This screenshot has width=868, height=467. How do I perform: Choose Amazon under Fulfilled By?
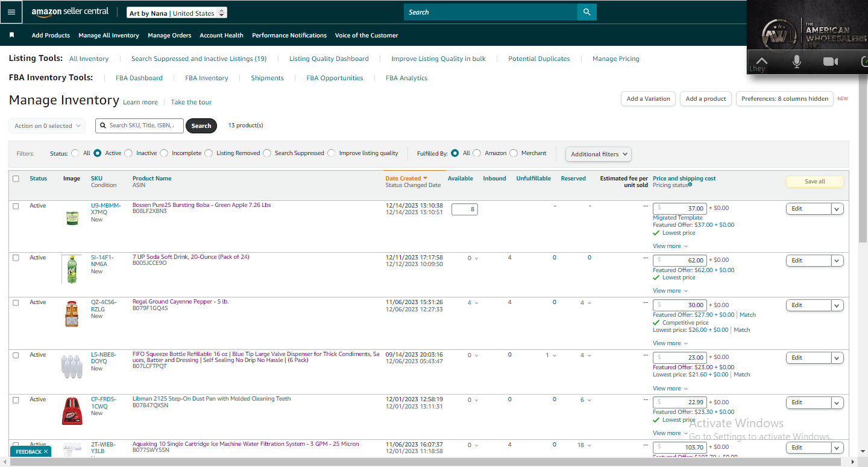click(x=477, y=153)
